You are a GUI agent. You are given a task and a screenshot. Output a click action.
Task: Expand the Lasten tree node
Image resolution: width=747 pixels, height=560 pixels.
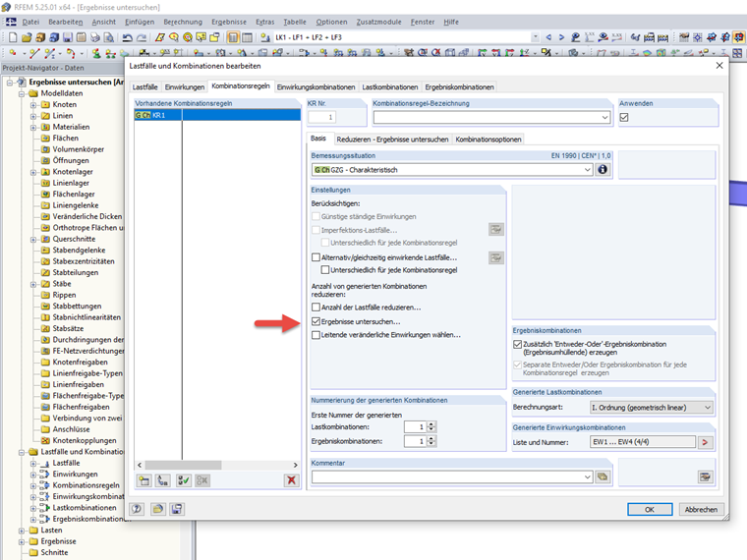(x=22, y=531)
